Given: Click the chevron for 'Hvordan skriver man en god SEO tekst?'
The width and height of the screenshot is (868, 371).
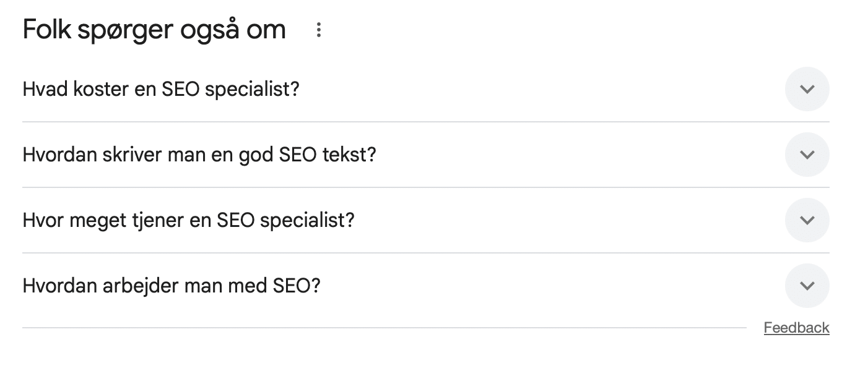Looking at the screenshot, I should (807, 155).
